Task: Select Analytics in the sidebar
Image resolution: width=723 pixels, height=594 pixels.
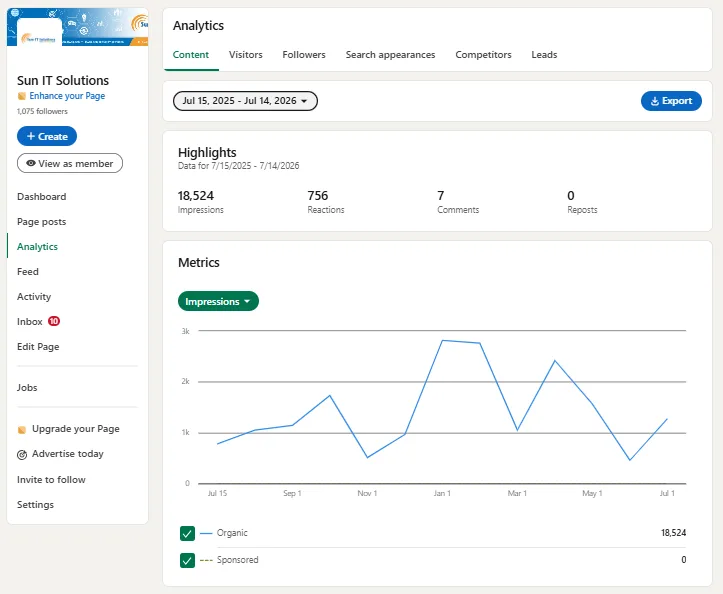Action: pyautogui.click(x=37, y=246)
